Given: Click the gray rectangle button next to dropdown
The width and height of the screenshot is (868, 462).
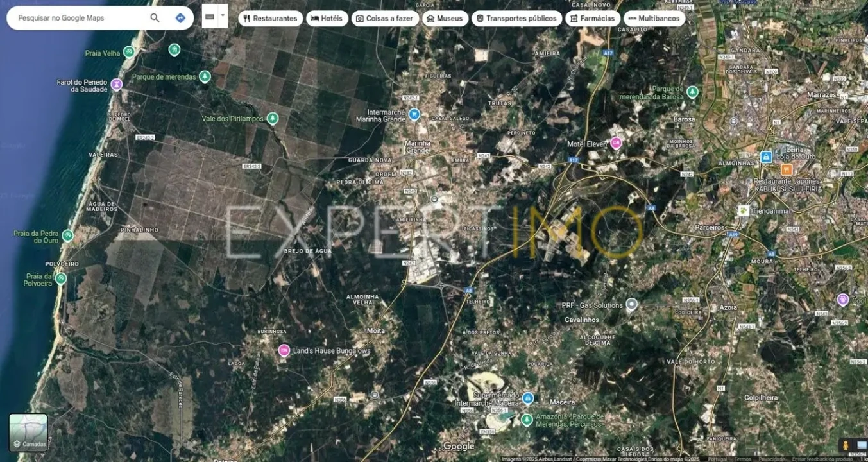Looking at the screenshot, I should tap(210, 16).
